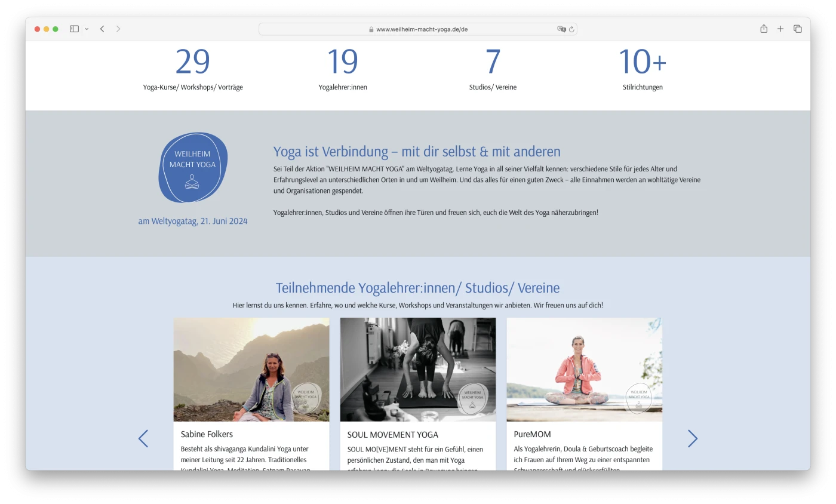Image resolution: width=836 pixels, height=504 pixels.
Task: Open the SOUL MOVEMENT YOGA profile
Action: pyautogui.click(x=392, y=434)
